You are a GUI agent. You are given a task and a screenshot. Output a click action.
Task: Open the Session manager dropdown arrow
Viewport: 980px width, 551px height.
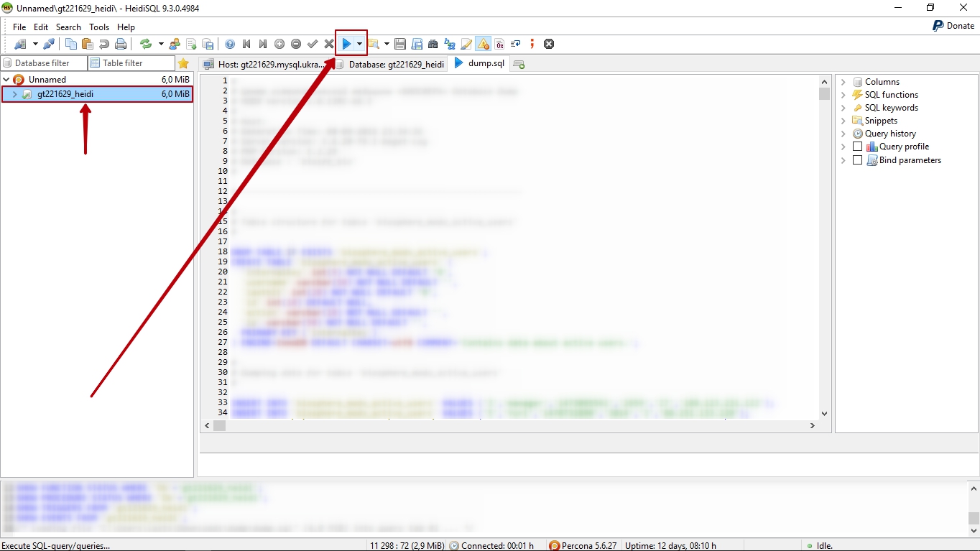[x=34, y=44]
